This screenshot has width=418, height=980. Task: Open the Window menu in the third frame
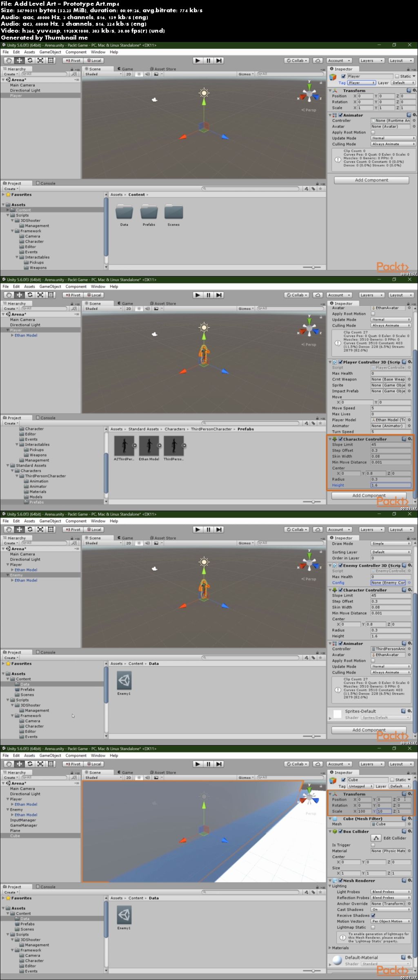pyautogui.click(x=98, y=521)
